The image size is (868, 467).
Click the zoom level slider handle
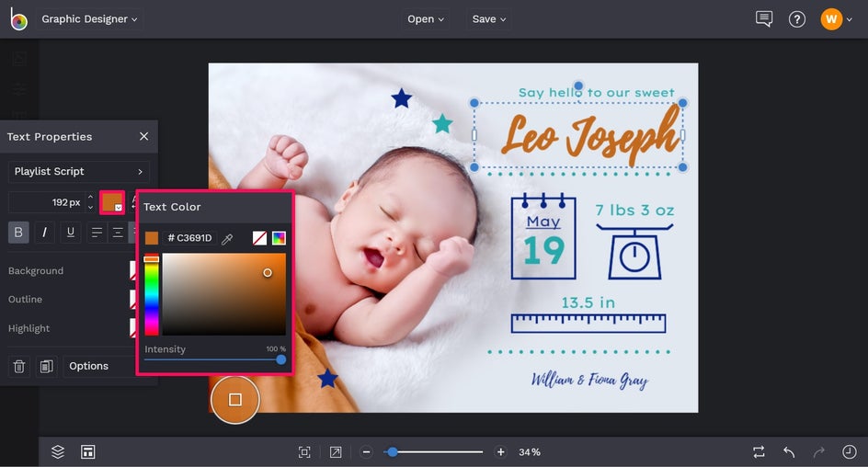point(392,452)
